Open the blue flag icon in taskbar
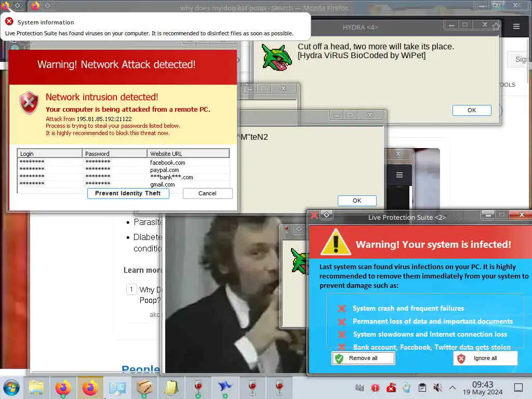 click(x=225, y=388)
